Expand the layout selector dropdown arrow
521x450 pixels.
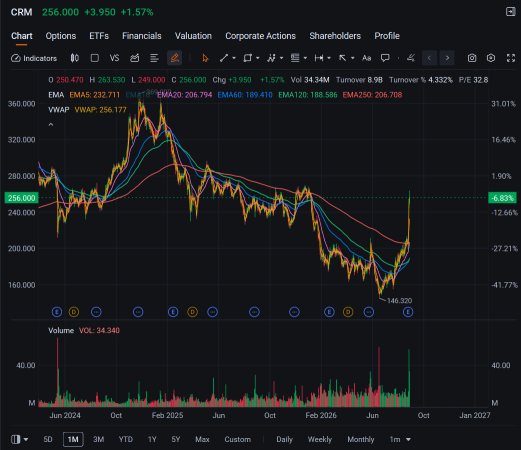(x=26, y=440)
